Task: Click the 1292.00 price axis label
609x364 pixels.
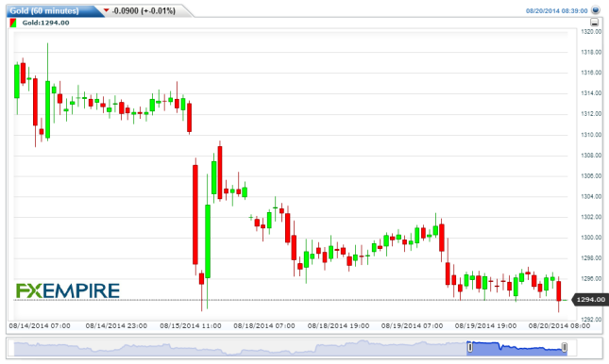Action: (x=591, y=320)
